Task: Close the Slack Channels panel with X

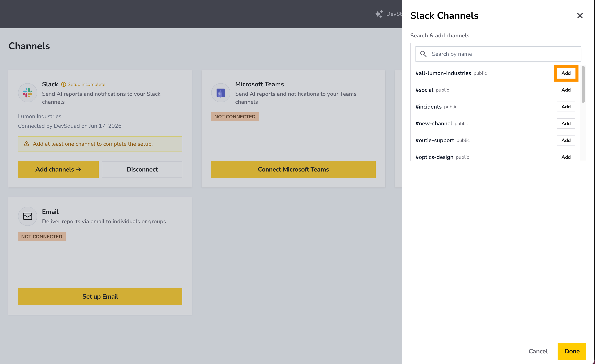Action: 580,16
